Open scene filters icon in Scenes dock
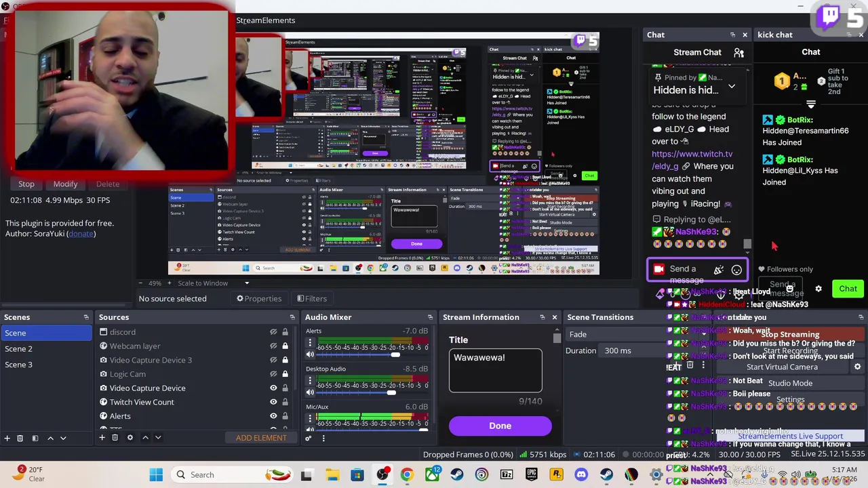The image size is (868, 488). pyautogui.click(x=35, y=438)
